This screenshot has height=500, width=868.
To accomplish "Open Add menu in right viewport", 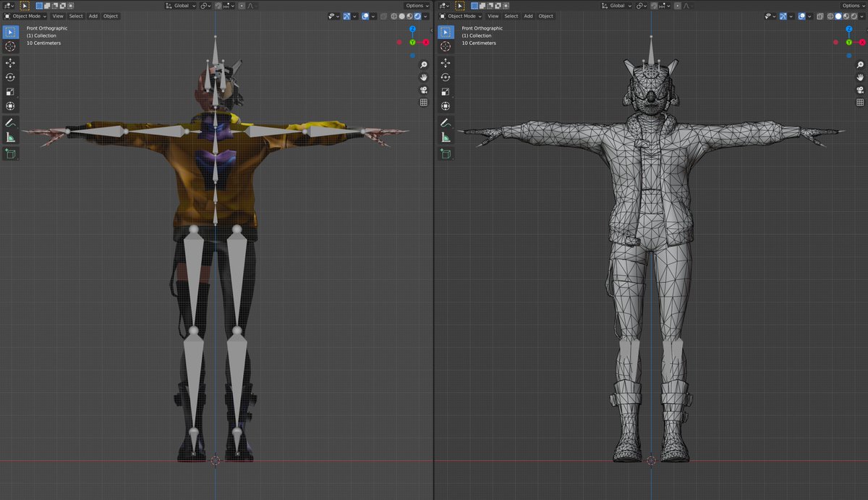I will 529,16.
